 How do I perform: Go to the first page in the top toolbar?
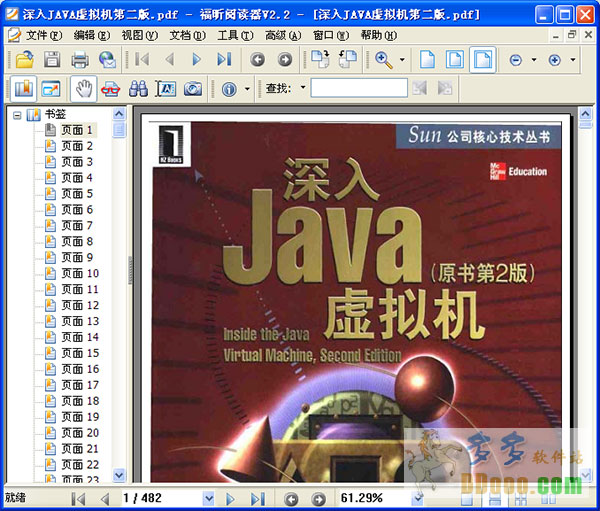click(x=142, y=59)
